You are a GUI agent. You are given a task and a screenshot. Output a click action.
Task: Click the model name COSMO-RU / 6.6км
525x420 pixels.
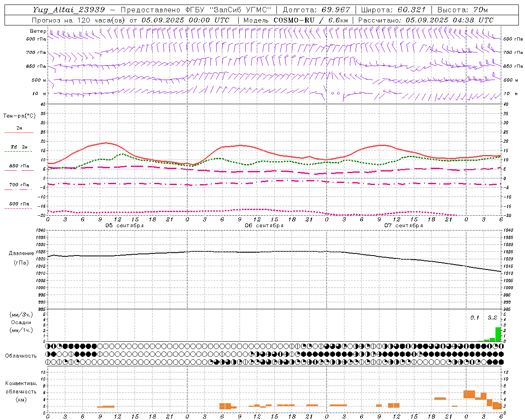(x=311, y=20)
